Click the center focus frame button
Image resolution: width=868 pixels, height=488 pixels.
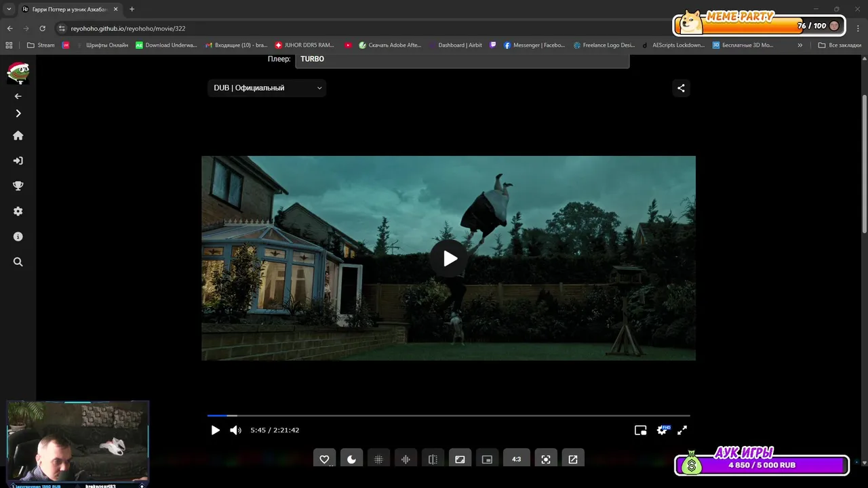(546, 459)
